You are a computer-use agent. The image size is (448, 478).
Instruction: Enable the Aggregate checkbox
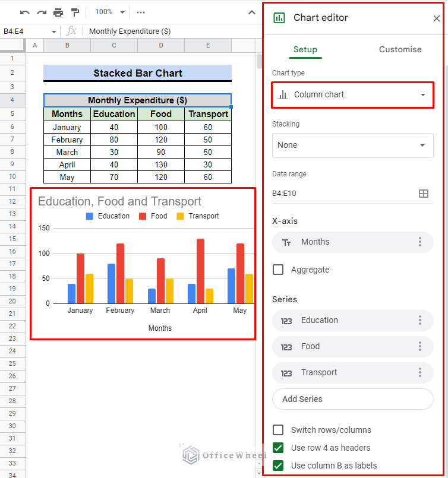(x=278, y=270)
